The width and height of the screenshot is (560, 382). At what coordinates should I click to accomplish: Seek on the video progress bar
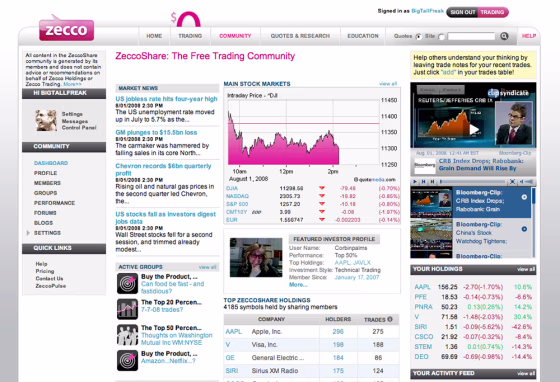[473, 182]
